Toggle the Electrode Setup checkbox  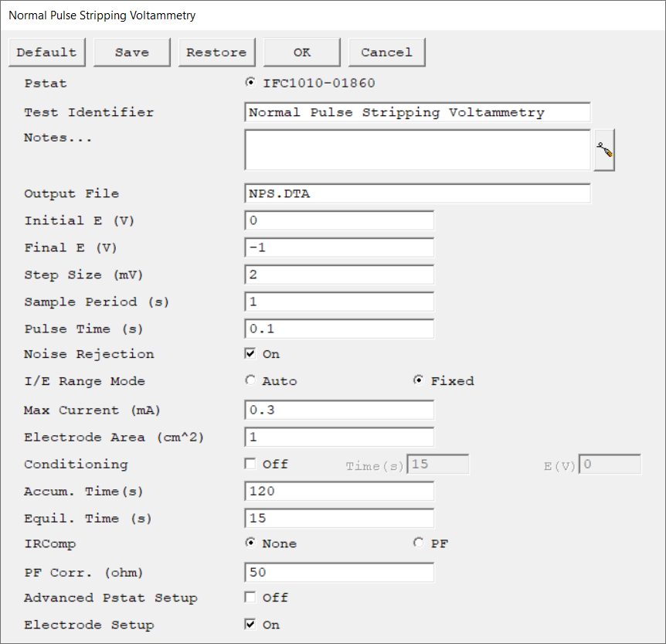coord(250,625)
